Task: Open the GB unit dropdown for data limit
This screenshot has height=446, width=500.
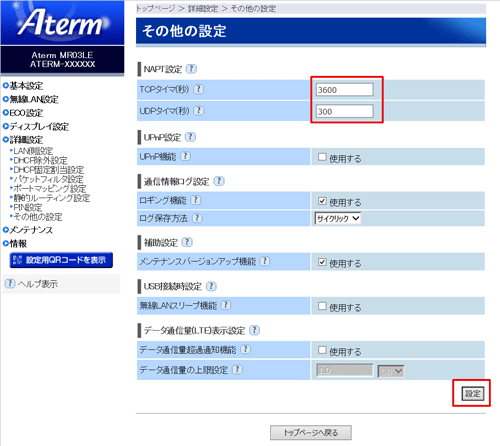Action: (391, 371)
